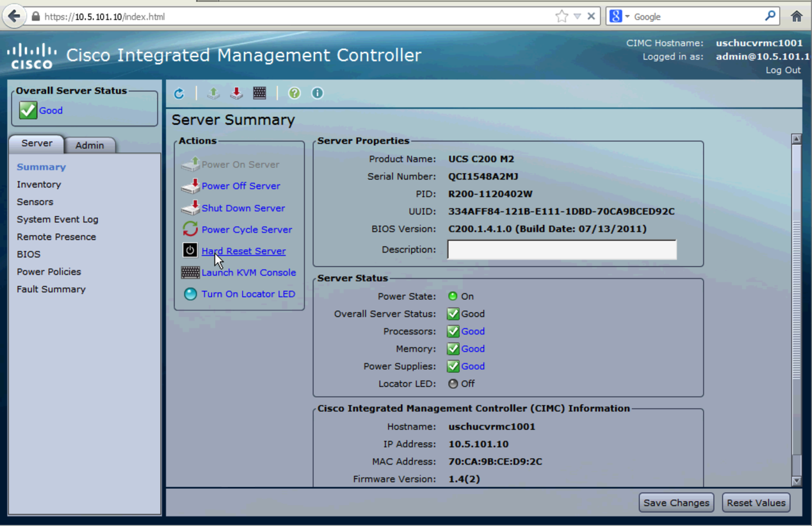Click the green Power State indicator
Image resolution: width=812 pixels, height=526 pixels.
(453, 297)
